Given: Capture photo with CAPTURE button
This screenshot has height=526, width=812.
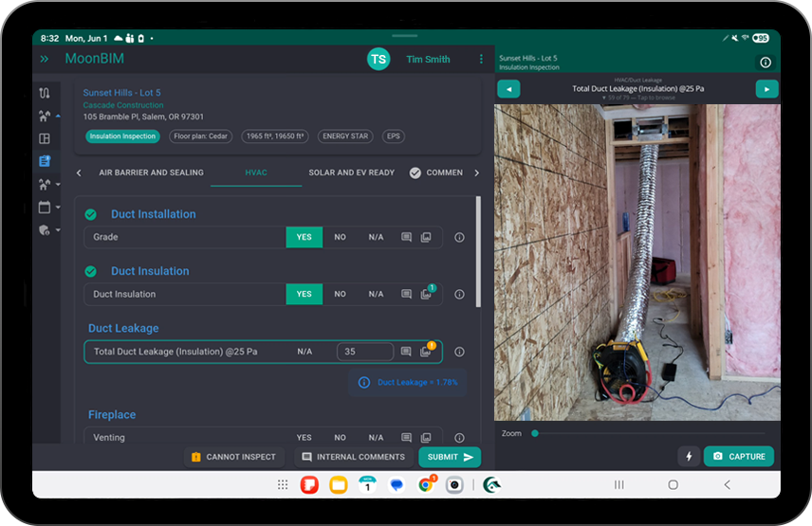Looking at the screenshot, I should coord(739,456).
